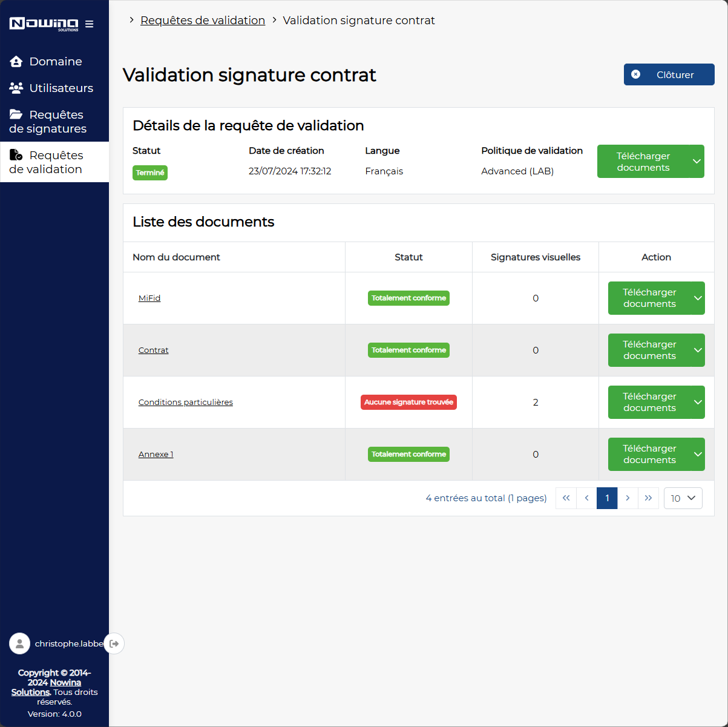Go to the first page double-chevron
Viewport: 728px width, 727px height.
click(566, 498)
